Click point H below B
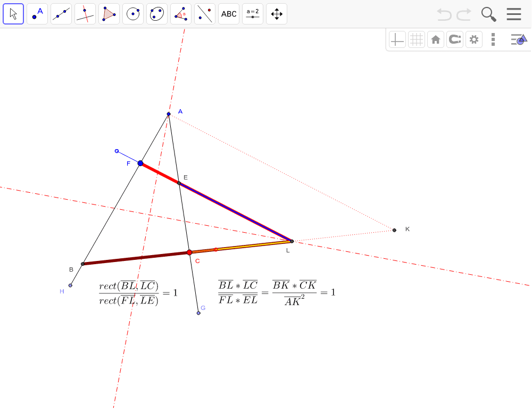 point(70,285)
